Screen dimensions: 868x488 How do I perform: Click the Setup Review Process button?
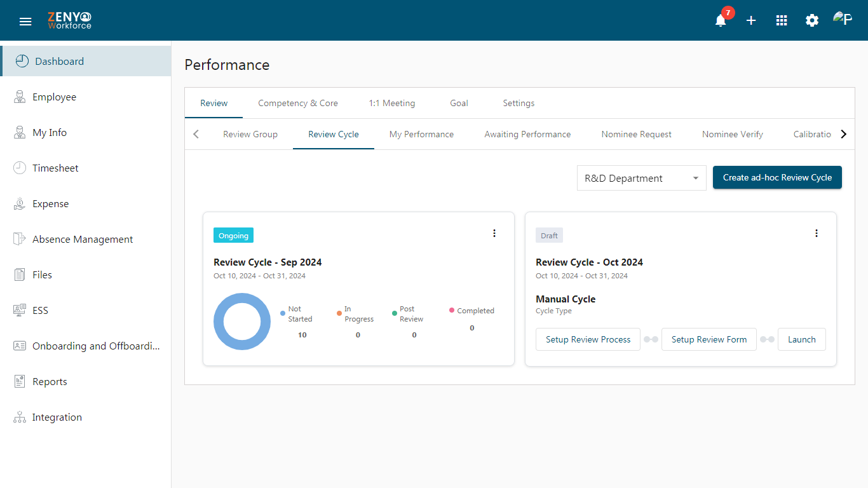(588, 339)
